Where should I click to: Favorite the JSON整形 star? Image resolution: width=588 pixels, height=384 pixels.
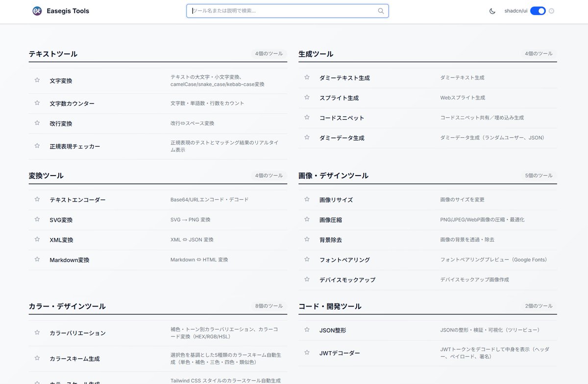[x=307, y=330]
